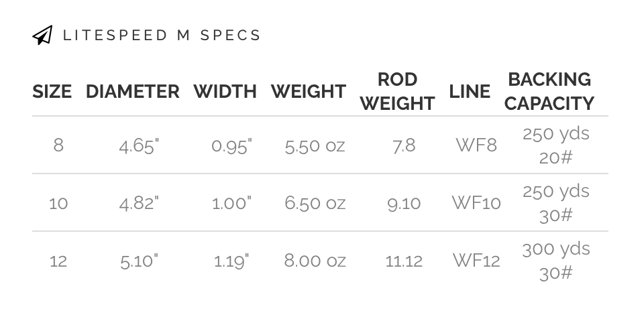Select the WF8 line cell
Viewport: 644px width, 335px height.
(476, 145)
